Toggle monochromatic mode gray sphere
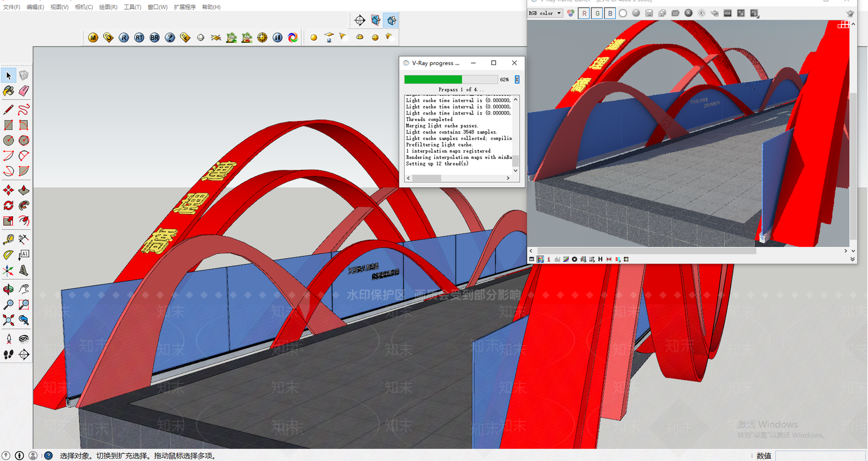868x461 pixels. [636, 13]
